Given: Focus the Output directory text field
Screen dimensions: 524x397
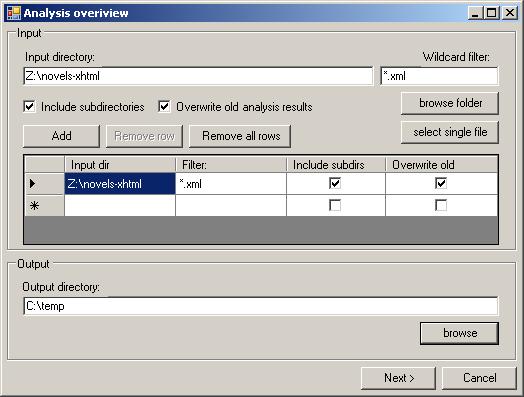Looking at the screenshot, I should coord(261,306).
